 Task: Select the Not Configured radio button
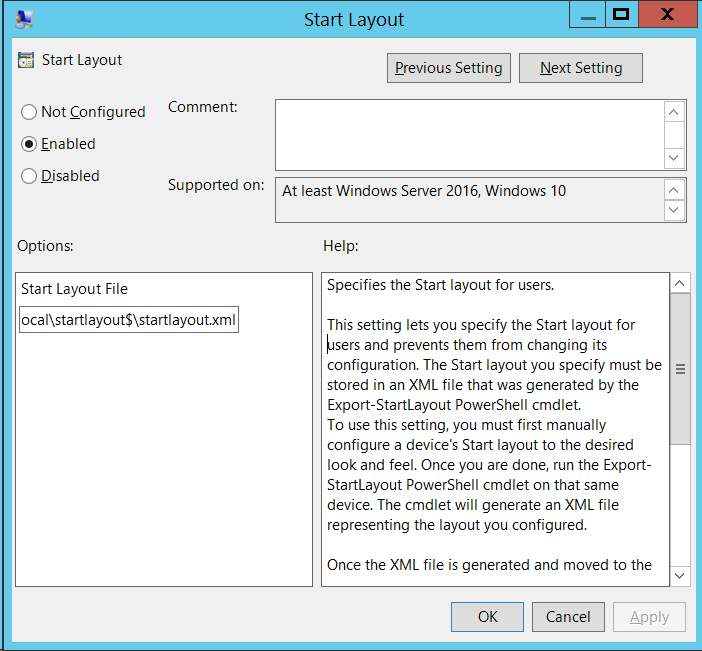coord(29,112)
